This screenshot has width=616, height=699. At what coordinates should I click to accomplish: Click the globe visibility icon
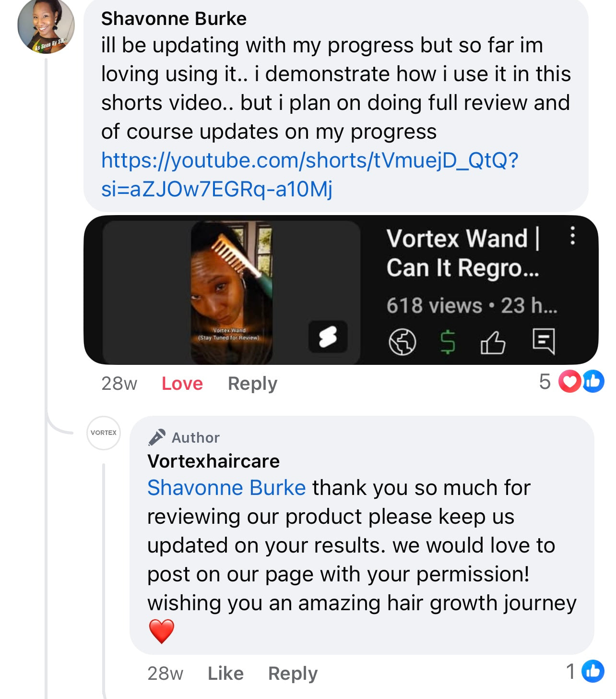[x=402, y=342]
